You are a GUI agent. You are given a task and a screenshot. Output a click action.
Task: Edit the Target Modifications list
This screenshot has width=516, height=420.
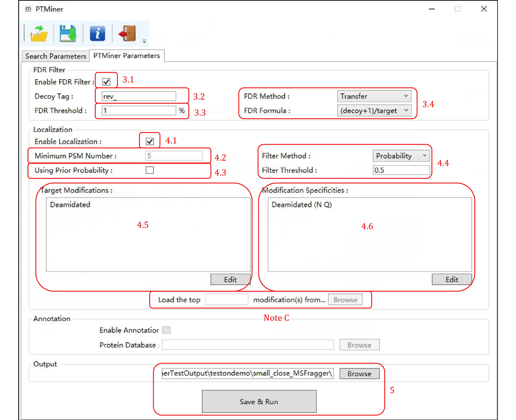click(x=230, y=279)
